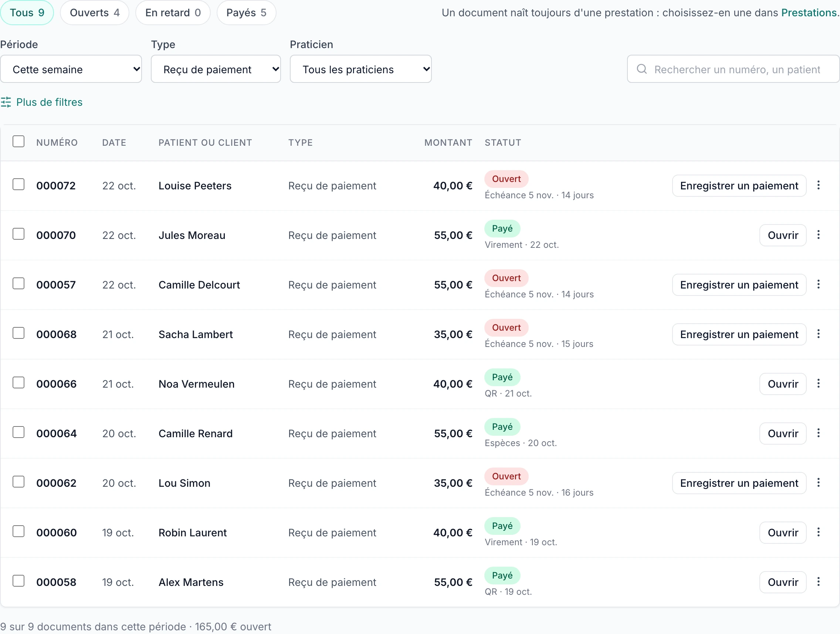
Task: Click the Numéro column header
Action: click(x=57, y=142)
